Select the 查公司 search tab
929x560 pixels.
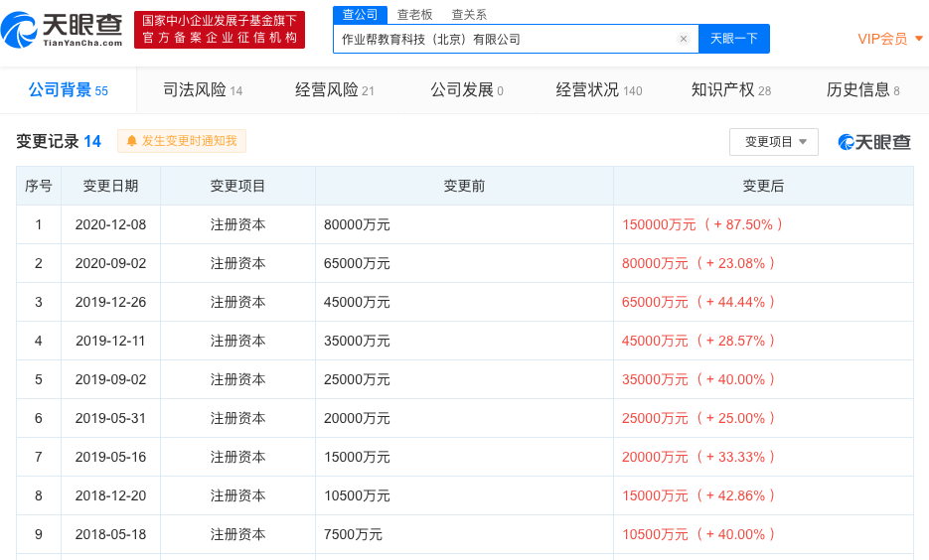[x=360, y=14]
